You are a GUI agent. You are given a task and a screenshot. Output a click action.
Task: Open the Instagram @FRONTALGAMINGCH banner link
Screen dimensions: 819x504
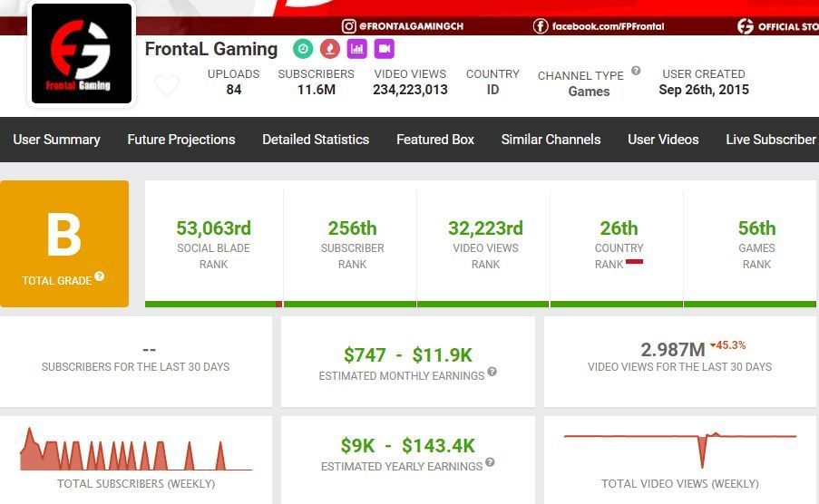(403, 26)
